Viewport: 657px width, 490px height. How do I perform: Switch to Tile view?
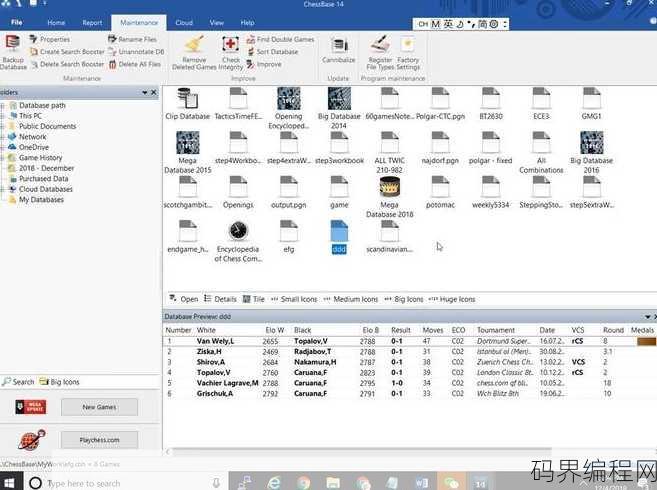click(x=254, y=299)
